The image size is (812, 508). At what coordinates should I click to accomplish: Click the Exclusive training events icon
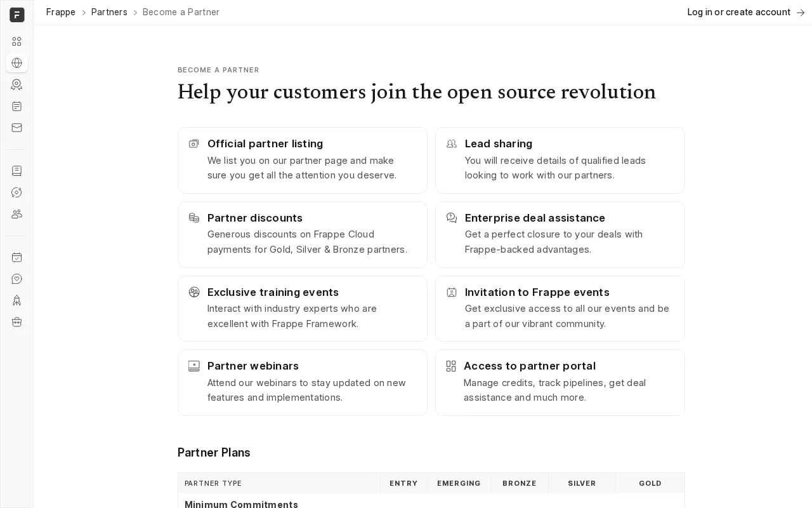tap(194, 292)
